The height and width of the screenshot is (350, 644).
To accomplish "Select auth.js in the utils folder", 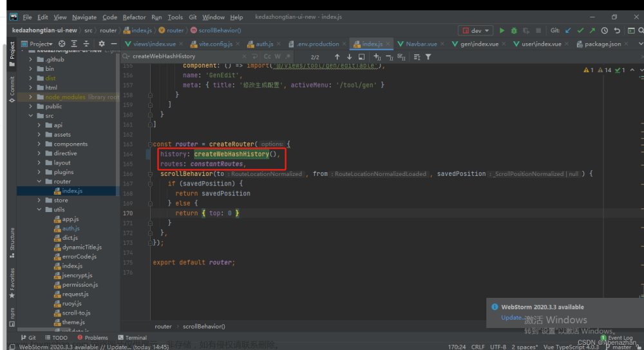I will tap(71, 228).
